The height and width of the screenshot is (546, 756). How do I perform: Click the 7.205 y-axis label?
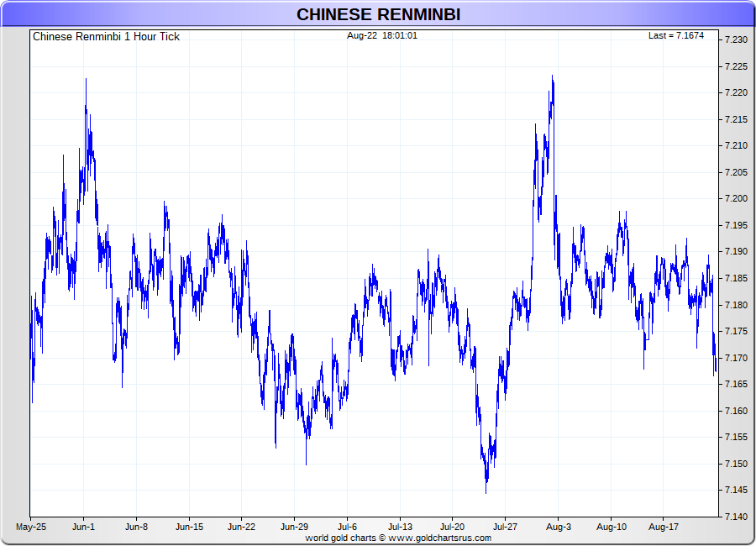tap(736, 173)
